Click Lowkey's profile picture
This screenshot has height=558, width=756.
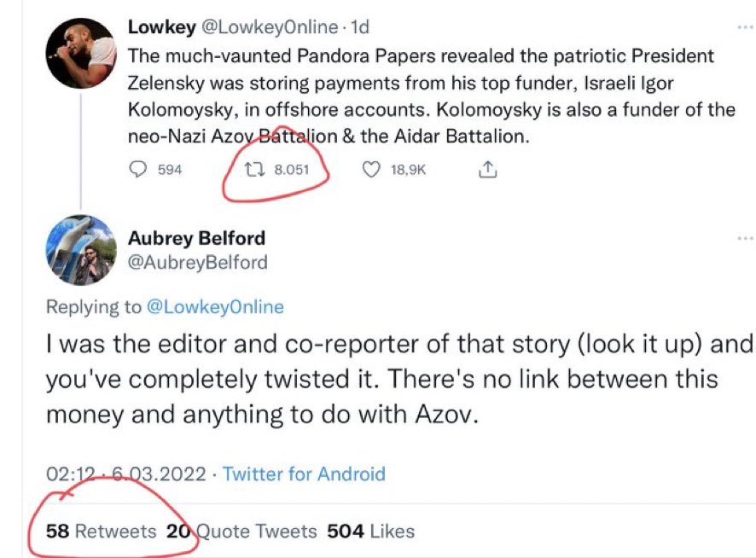[80, 53]
